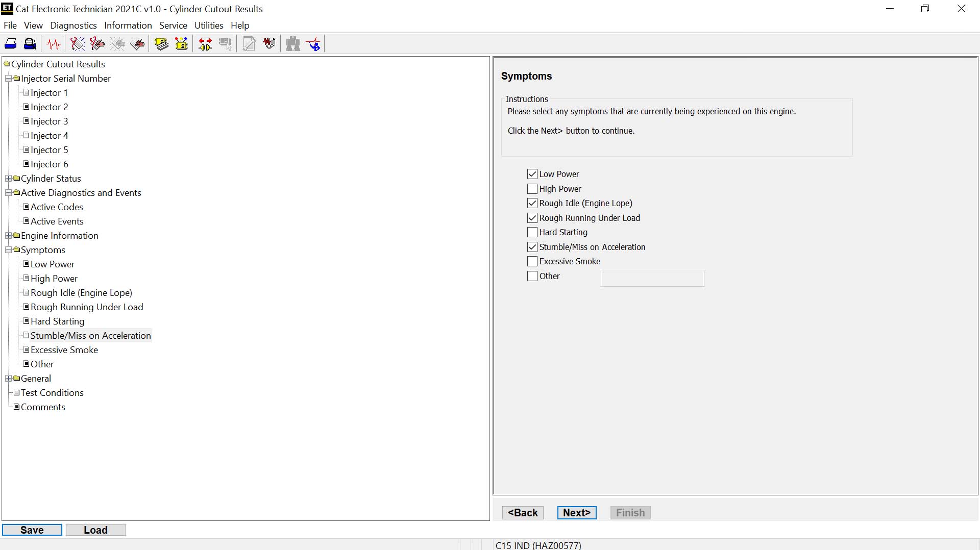Open Logged Diagnostic Codes
The width and height of the screenshot is (980, 550).
pos(97,43)
